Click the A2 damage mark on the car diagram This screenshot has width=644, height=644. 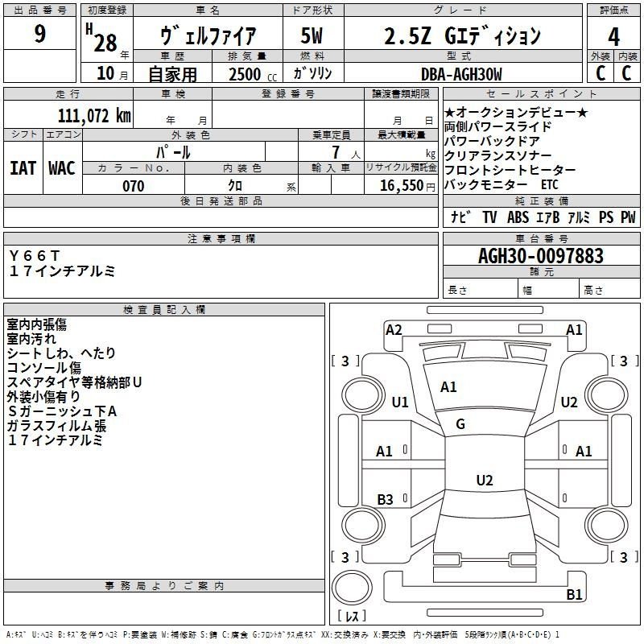point(394,329)
